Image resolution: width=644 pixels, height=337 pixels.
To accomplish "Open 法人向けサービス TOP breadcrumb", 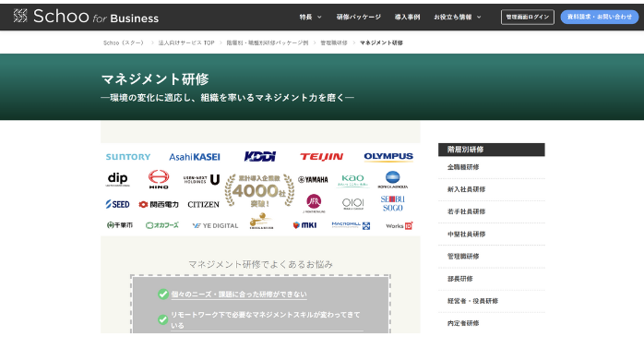I will 186,42.
